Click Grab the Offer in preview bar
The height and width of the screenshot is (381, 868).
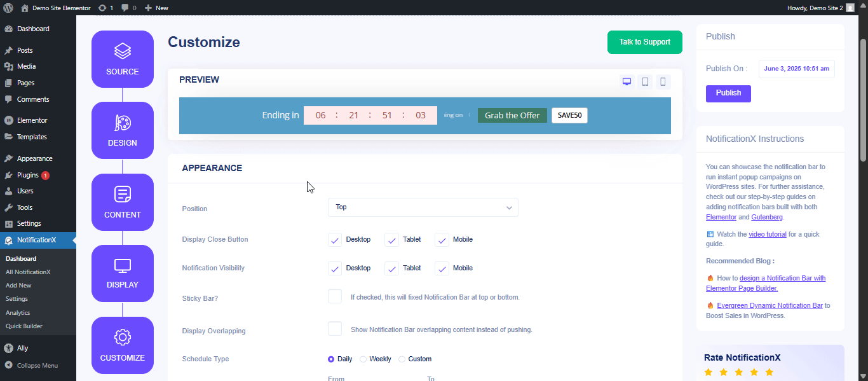512,115
